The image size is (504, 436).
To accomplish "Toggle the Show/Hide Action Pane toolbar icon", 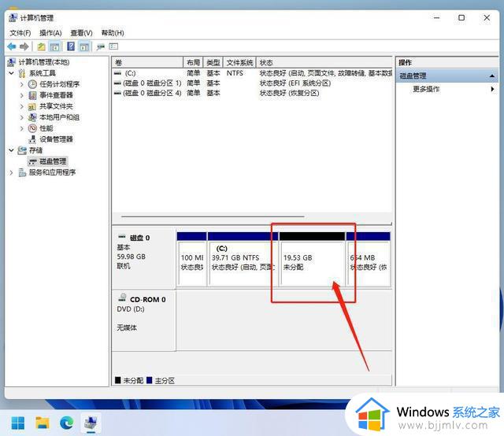I will (84, 47).
